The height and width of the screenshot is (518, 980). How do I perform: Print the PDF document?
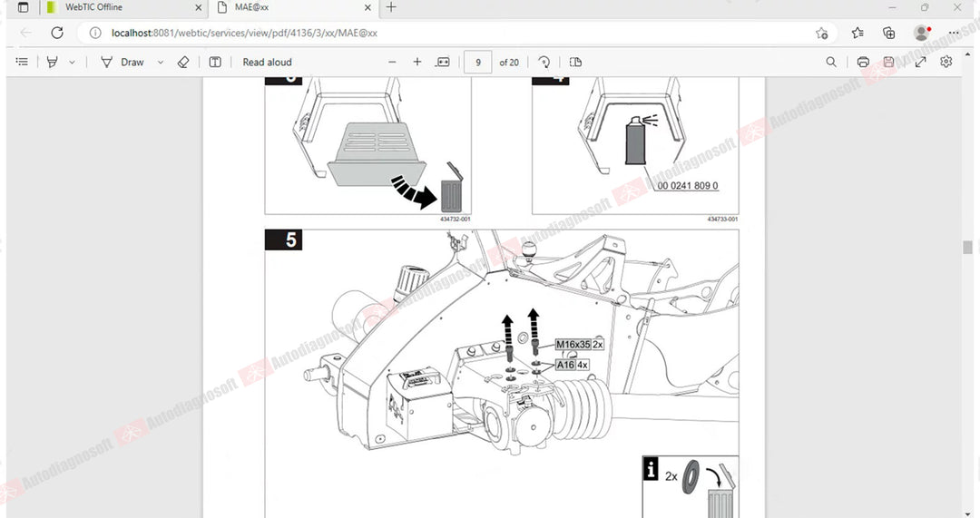(x=863, y=62)
